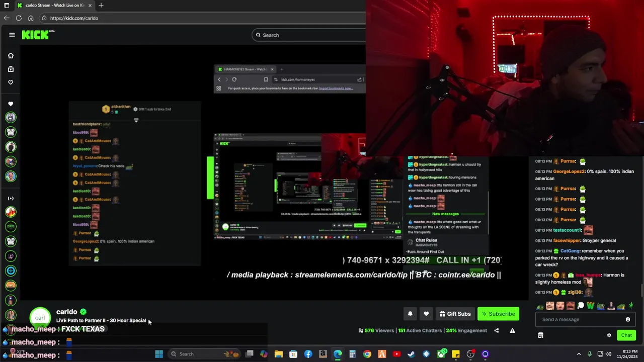Click the browser reload button
The height and width of the screenshot is (362, 644).
click(x=19, y=18)
